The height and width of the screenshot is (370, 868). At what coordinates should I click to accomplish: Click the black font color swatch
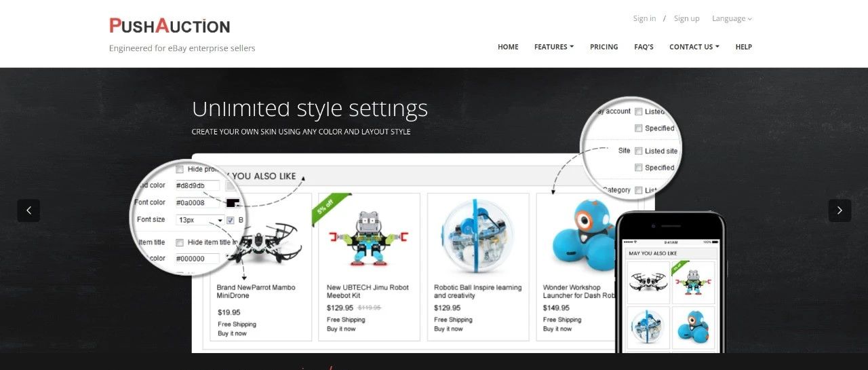[233, 202]
